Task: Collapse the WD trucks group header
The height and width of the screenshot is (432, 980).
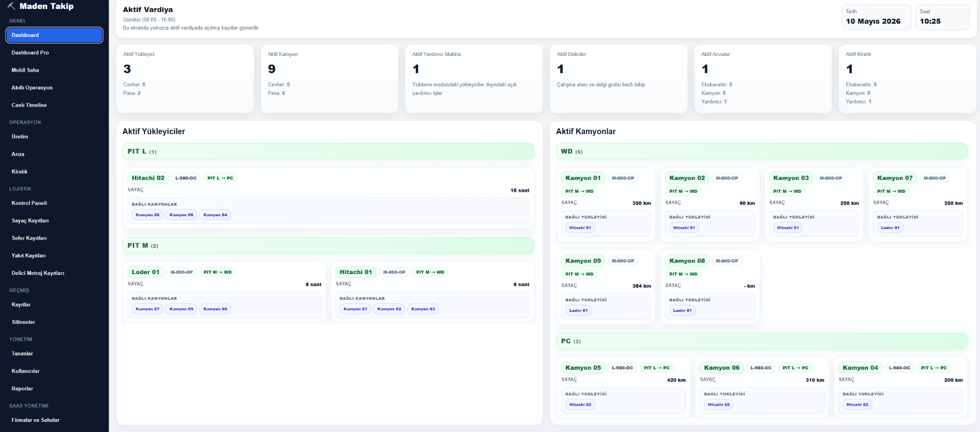Action: (762, 151)
